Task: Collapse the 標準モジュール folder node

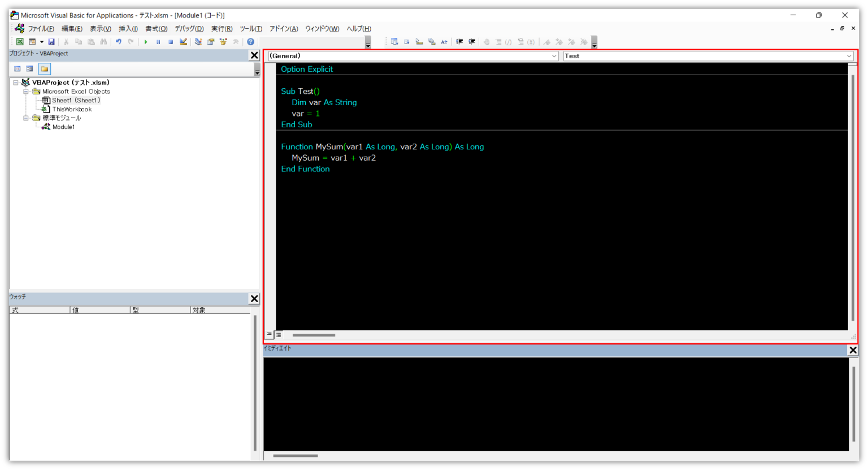Action: 26,118
